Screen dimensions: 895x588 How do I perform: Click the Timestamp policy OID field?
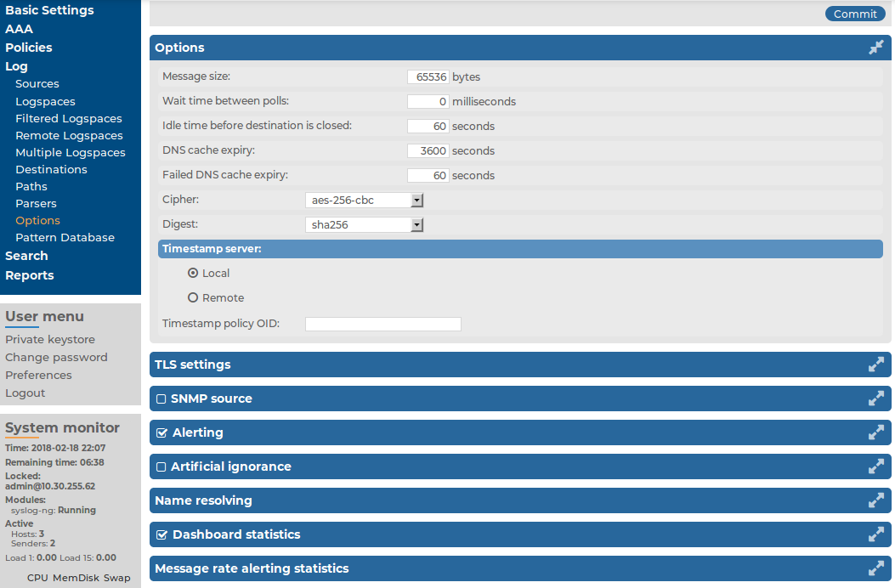pos(383,325)
